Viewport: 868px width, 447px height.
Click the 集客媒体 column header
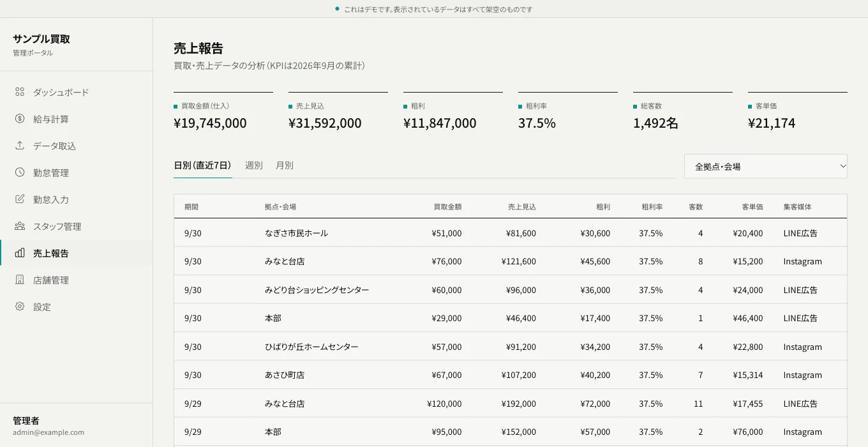[798, 207]
